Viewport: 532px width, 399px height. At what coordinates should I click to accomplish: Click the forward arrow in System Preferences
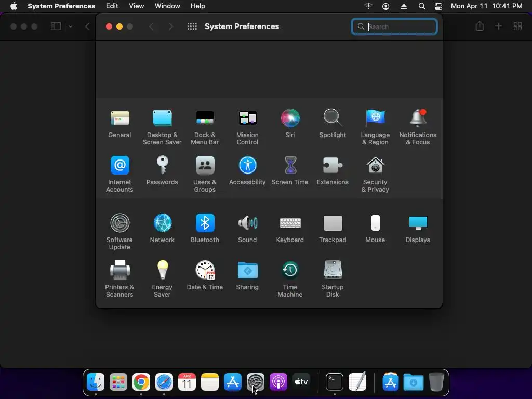tap(170, 26)
